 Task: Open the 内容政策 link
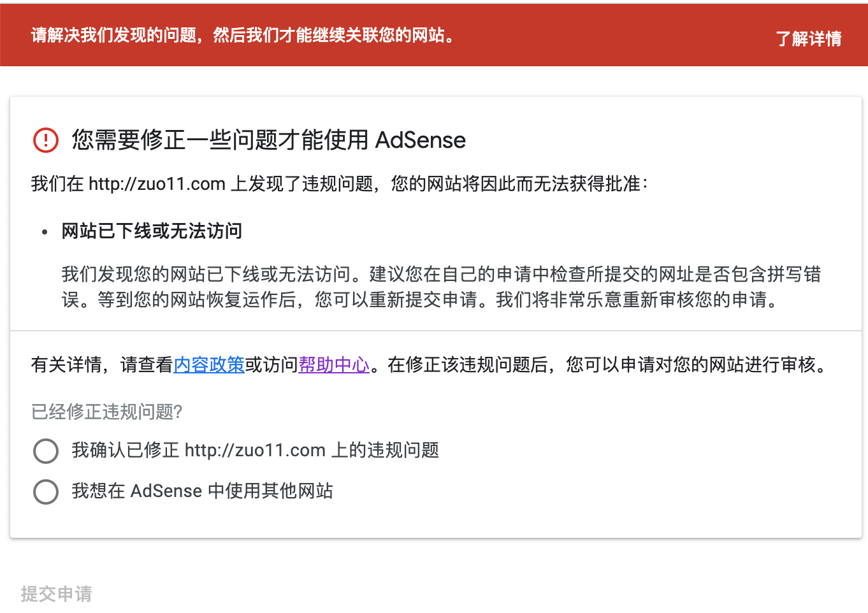pyautogui.click(x=209, y=364)
